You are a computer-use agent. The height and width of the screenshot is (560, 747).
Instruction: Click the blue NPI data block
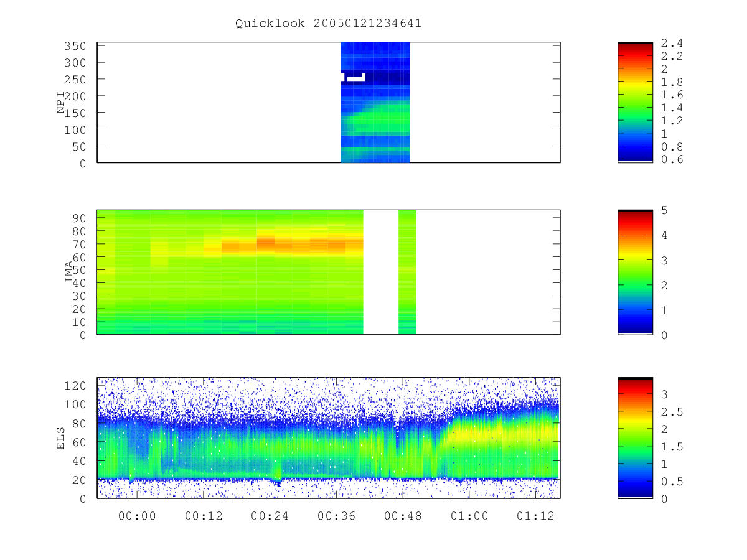pyautogui.click(x=375, y=102)
